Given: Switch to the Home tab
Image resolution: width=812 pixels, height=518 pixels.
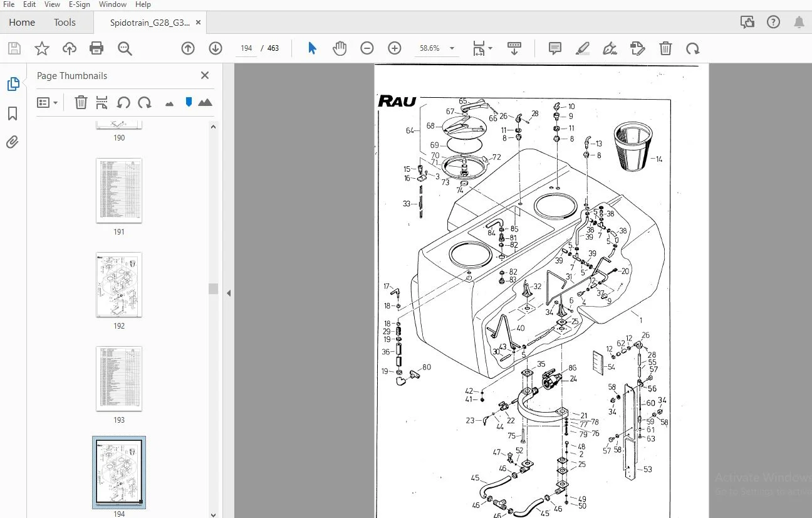Looking at the screenshot, I should pyautogui.click(x=22, y=22).
